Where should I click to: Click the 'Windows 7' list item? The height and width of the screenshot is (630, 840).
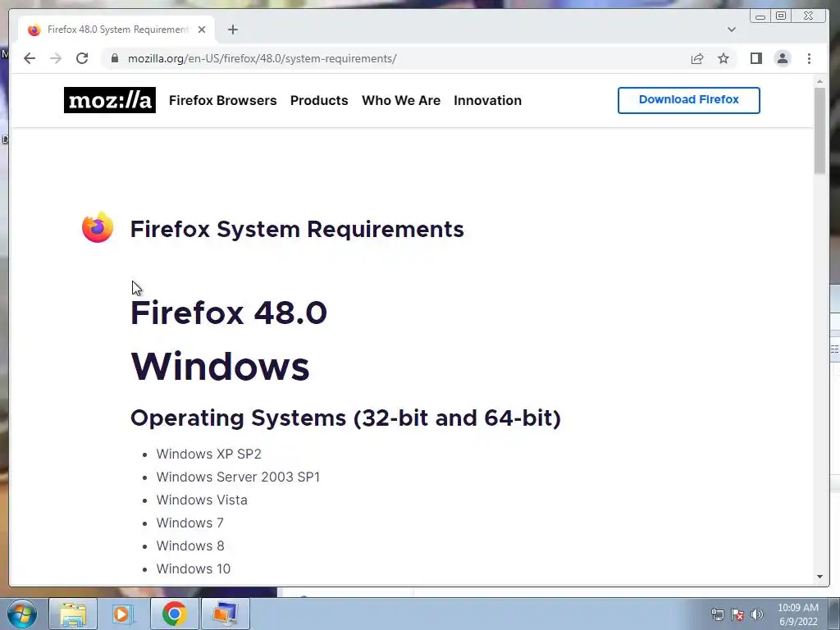(190, 523)
